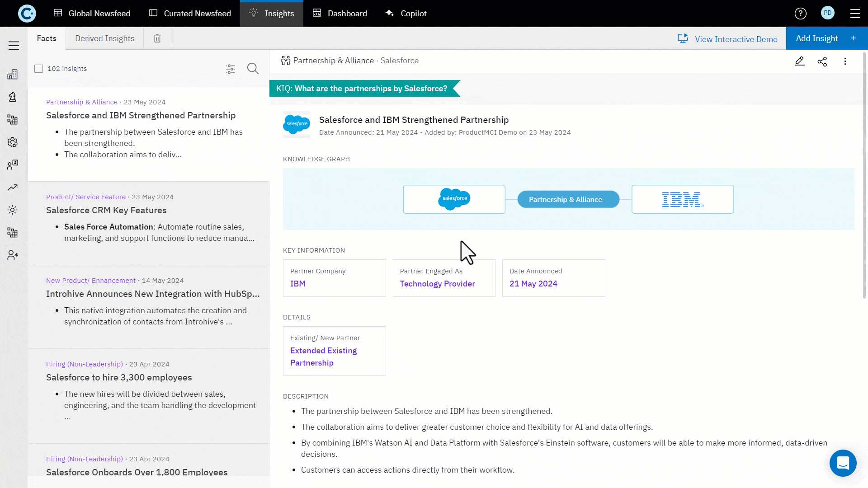
Task: Open the insights filter sliders icon
Action: (x=231, y=69)
